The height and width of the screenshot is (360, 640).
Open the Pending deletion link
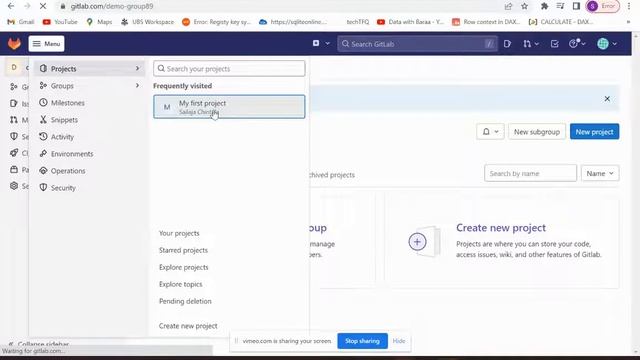coord(185,301)
